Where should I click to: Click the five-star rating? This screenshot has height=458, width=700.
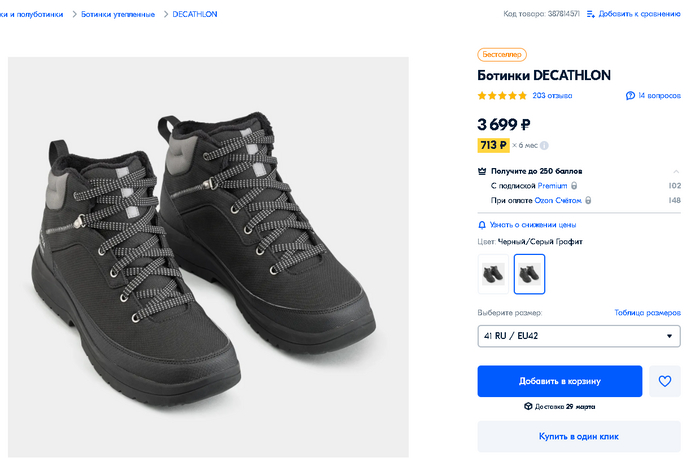(x=502, y=96)
